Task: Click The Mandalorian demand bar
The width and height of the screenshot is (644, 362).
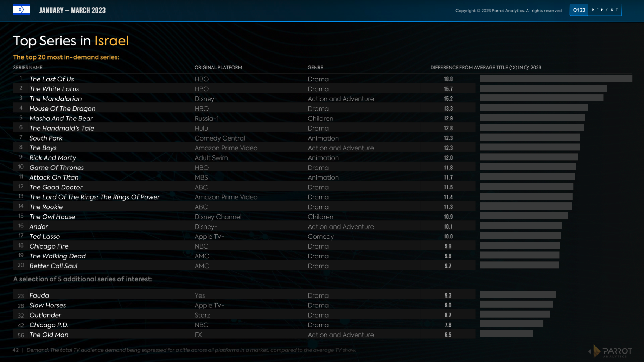Action: [542, 98]
